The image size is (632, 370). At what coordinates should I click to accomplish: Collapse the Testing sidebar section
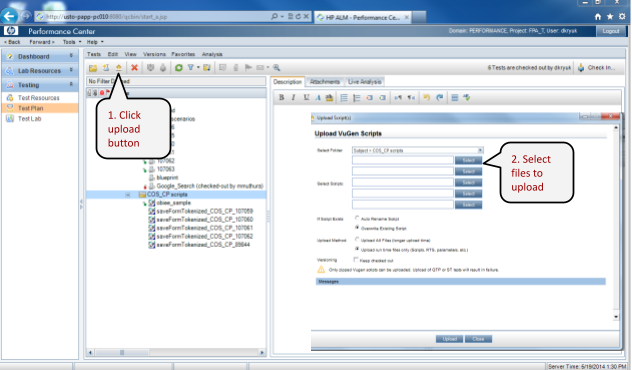71,85
